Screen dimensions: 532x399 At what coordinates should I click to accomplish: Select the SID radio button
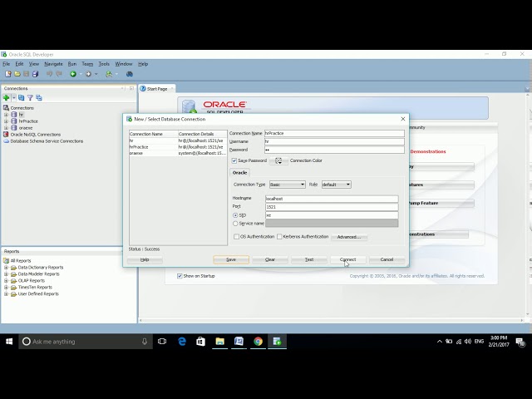(235, 215)
